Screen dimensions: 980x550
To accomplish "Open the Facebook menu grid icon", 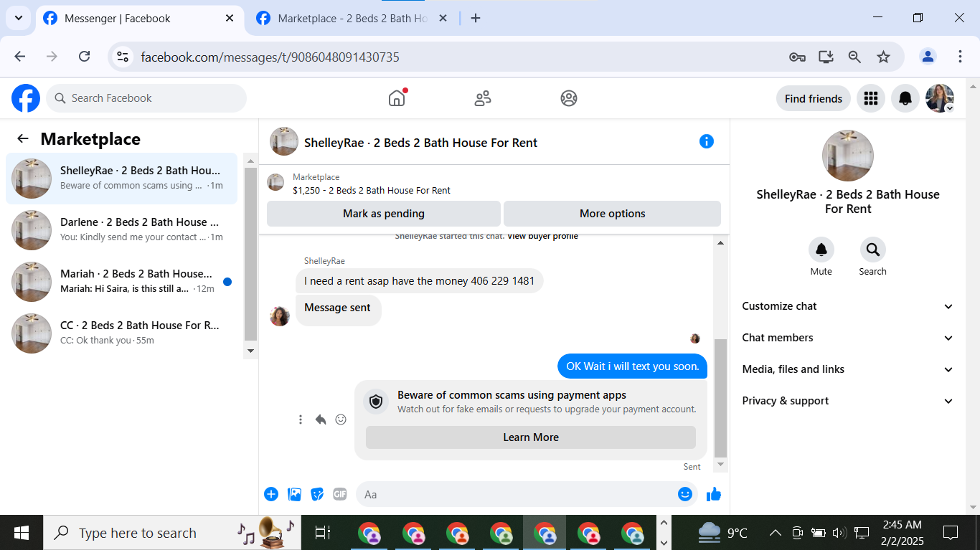I will coord(871,98).
